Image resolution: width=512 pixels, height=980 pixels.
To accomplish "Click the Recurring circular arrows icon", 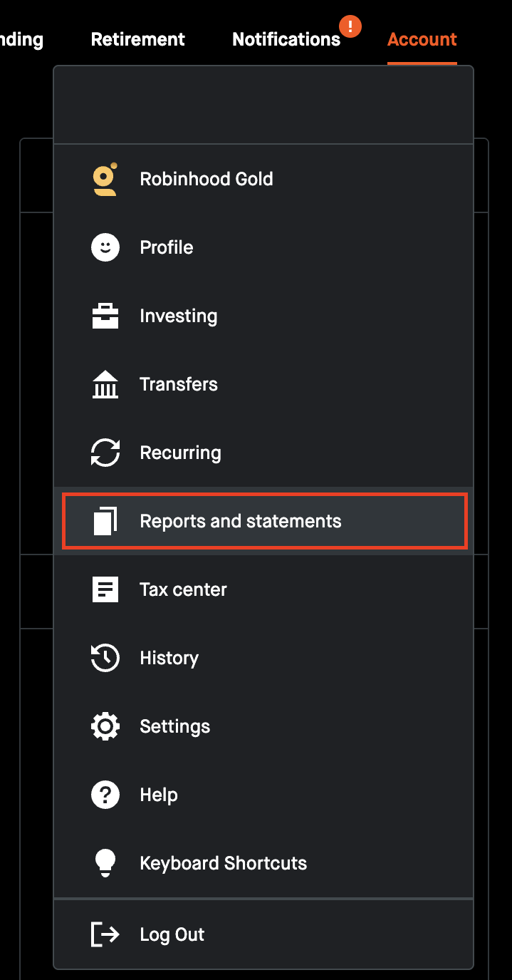I will (105, 453).
